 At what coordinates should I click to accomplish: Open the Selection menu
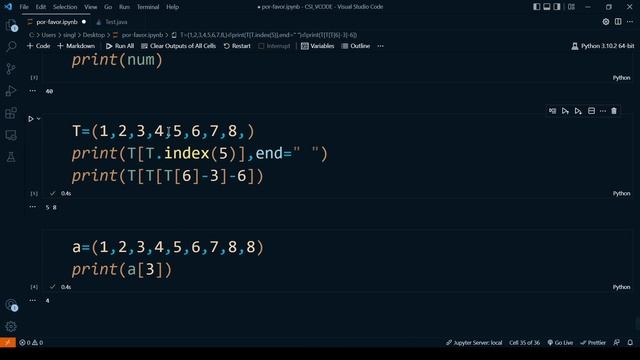65,7
